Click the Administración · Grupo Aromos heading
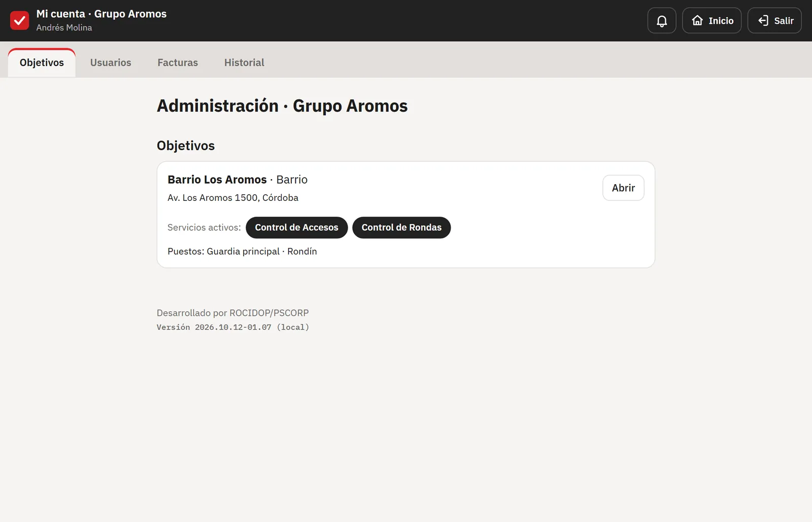812x522 pixels. coord(282,106)
